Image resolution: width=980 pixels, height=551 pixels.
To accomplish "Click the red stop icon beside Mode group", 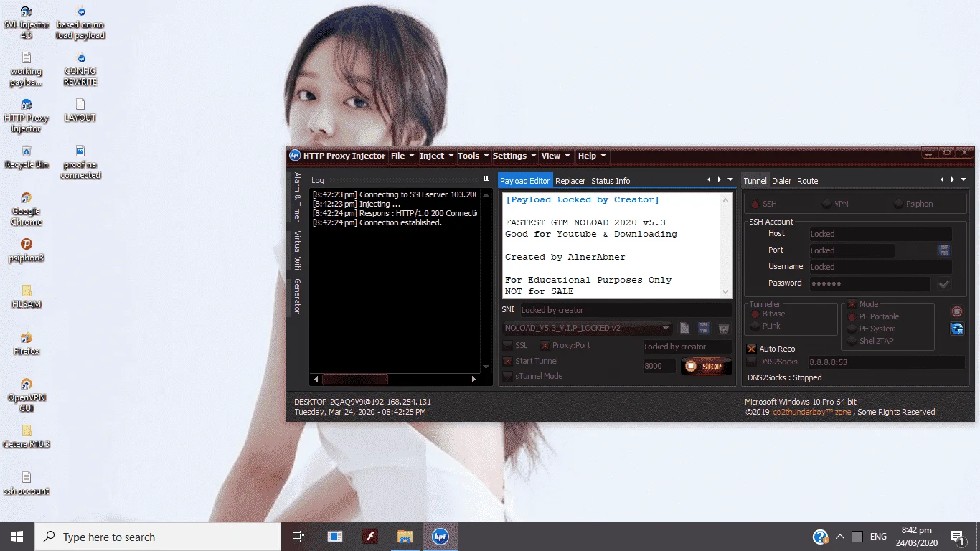I will pos(957,311).
